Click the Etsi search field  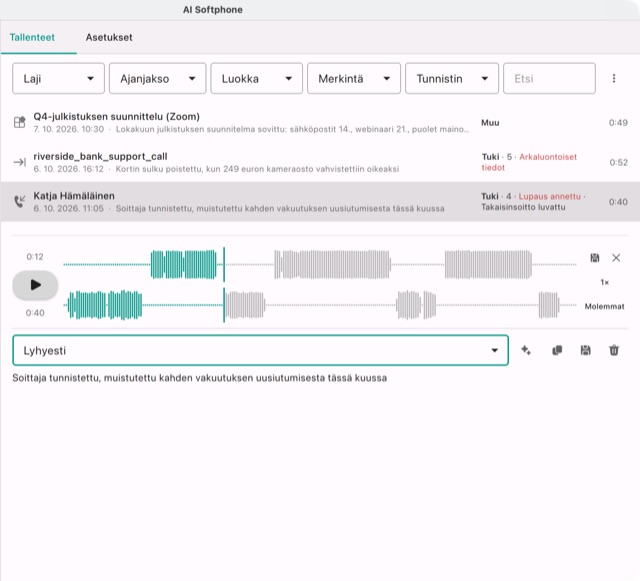pyautogui.click(x=549, y=78)
